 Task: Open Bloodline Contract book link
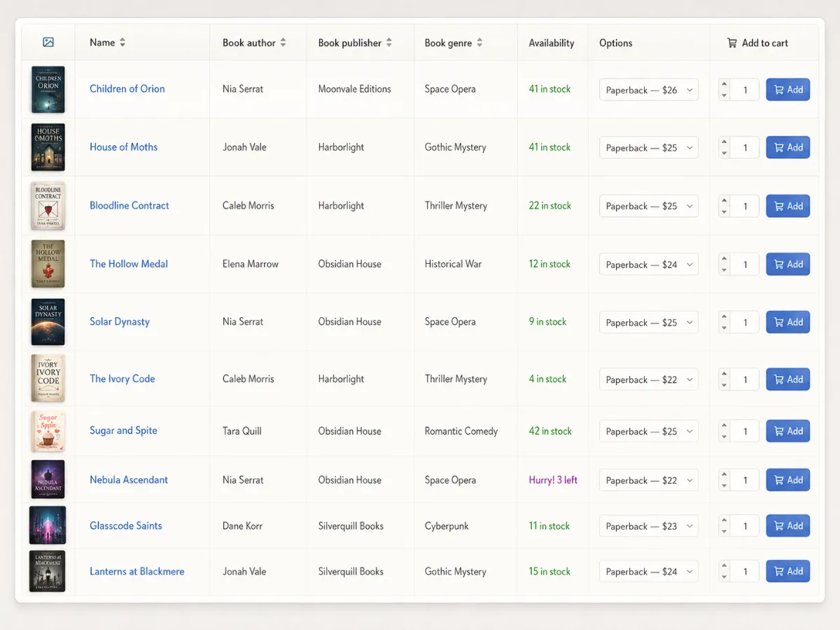point(129,206)
